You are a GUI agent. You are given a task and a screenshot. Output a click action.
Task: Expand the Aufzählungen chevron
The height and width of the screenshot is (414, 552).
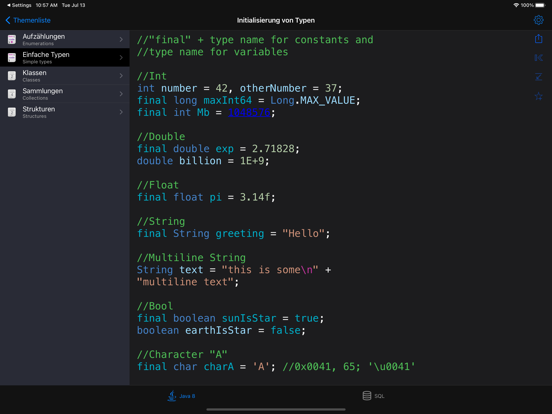121,39
